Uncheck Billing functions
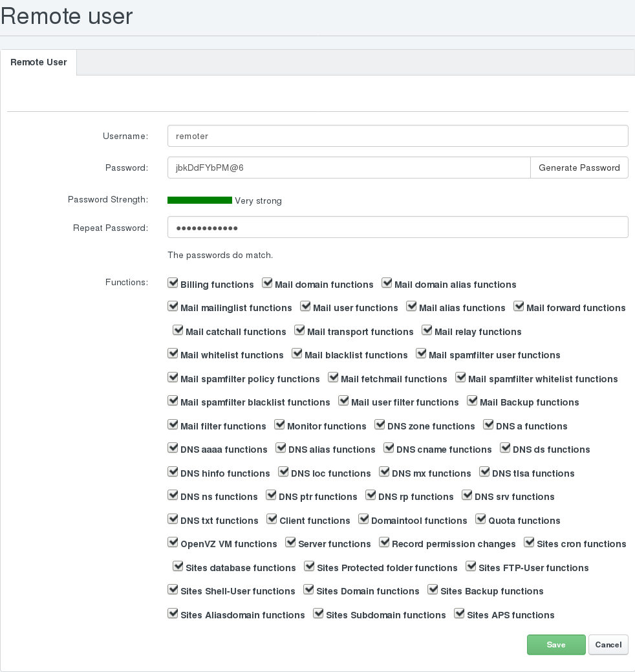The image size is (635, 672). pyautogui.click(x=173, y=283)
